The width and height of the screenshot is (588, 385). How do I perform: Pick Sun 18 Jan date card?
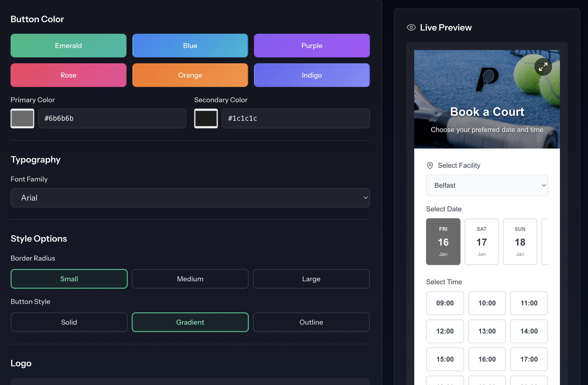pyautogui.click(x=520, y=242)
